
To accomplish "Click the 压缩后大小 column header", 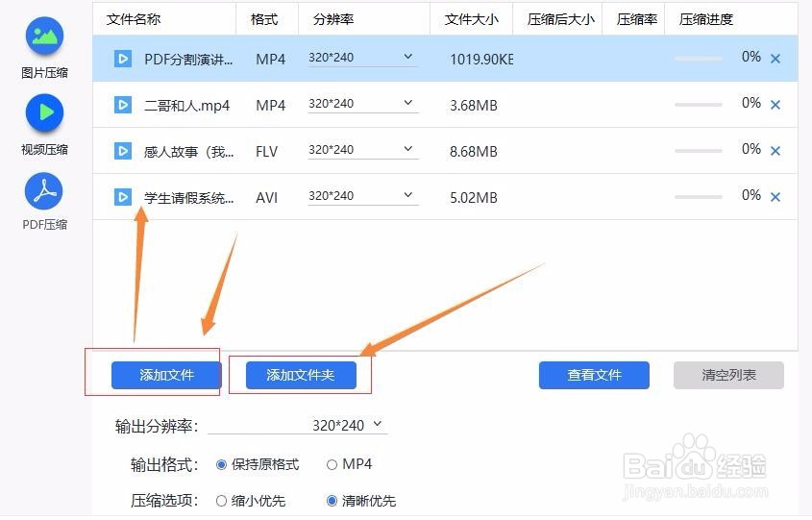I will [561, 19].
